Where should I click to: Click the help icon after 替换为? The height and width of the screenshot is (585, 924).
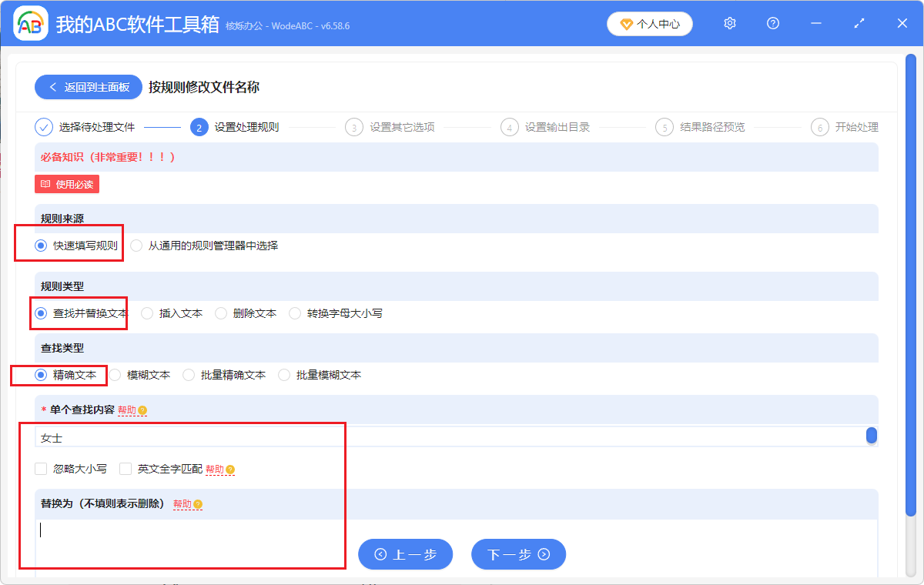(198, 504)
